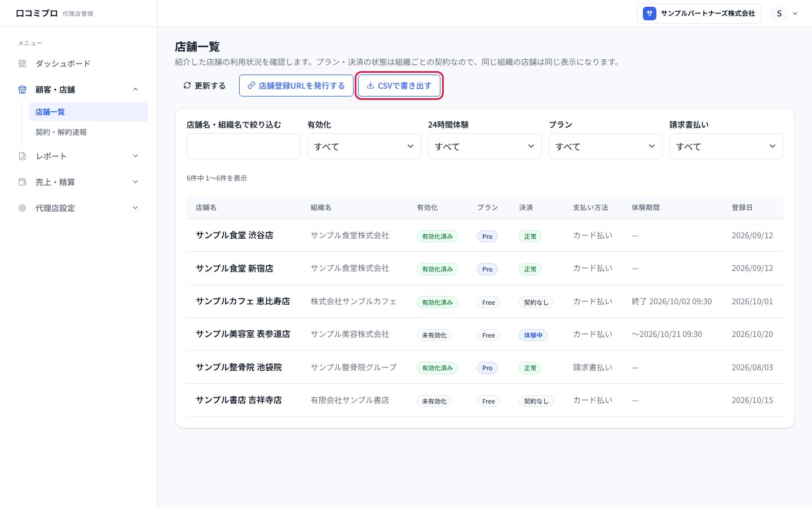The height and width of the screenshot is (508, 812).
Task: Click 店舗登録URLを発行する button
Action: 296,86
